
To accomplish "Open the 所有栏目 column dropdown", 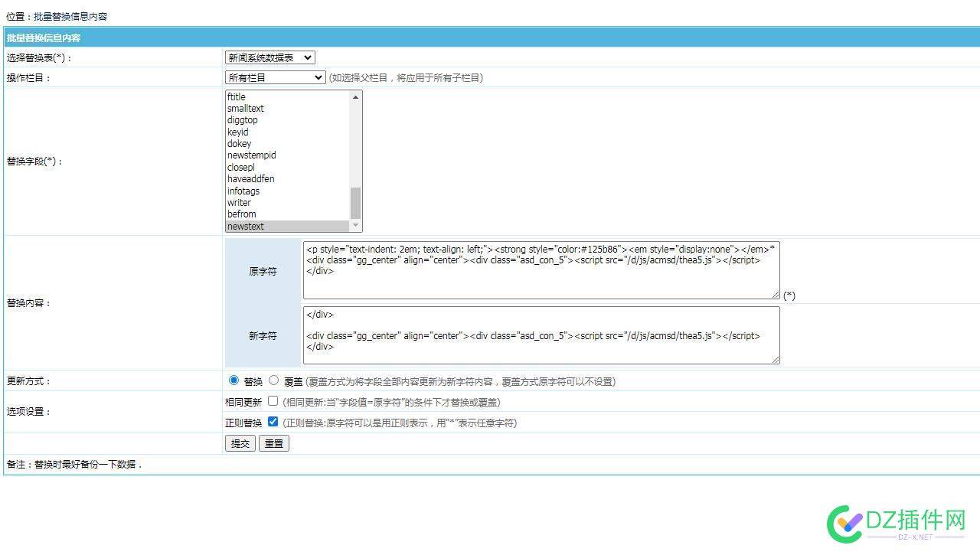I will 275,77.
